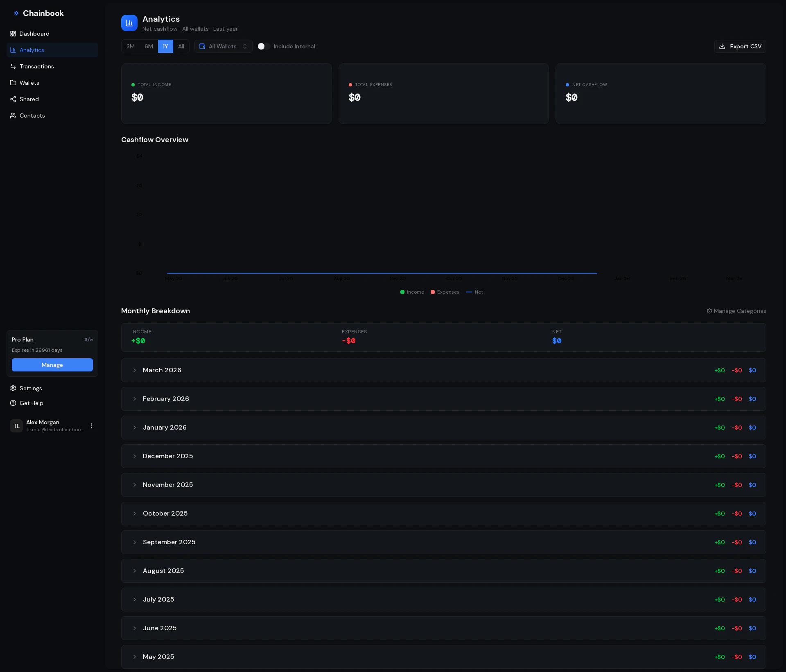Open the Transactions sidebar icon
786x672 pixels.
[13, 66]
